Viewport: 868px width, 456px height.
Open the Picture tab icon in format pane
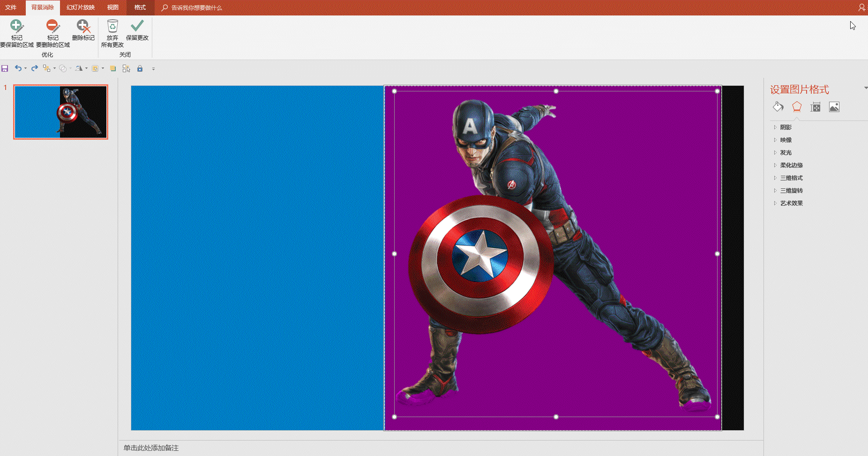(x=834, y=107)
